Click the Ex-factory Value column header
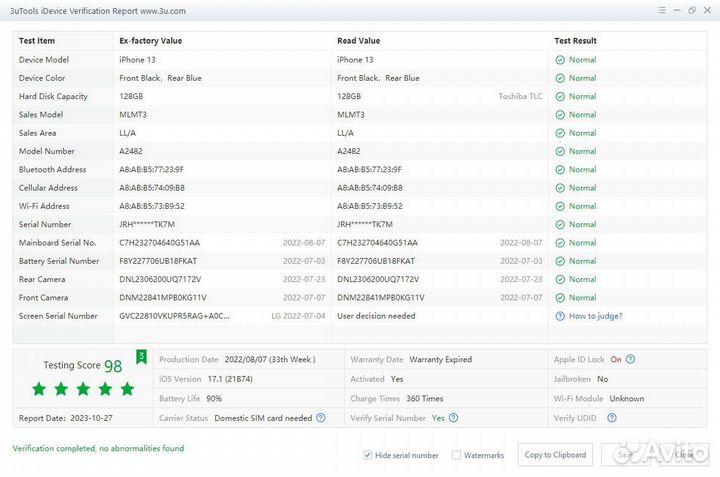720x477 pixels. tap(151, 41)
